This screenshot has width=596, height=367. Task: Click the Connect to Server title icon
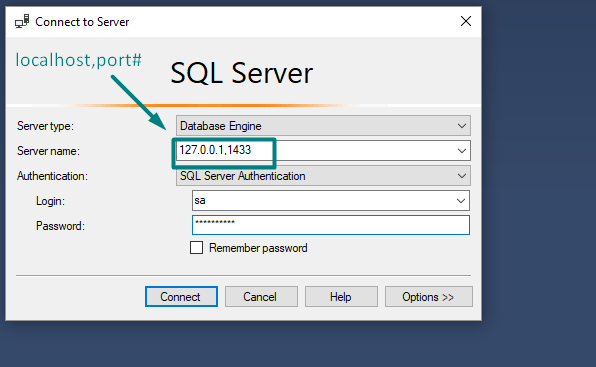(x=22, y=22)
